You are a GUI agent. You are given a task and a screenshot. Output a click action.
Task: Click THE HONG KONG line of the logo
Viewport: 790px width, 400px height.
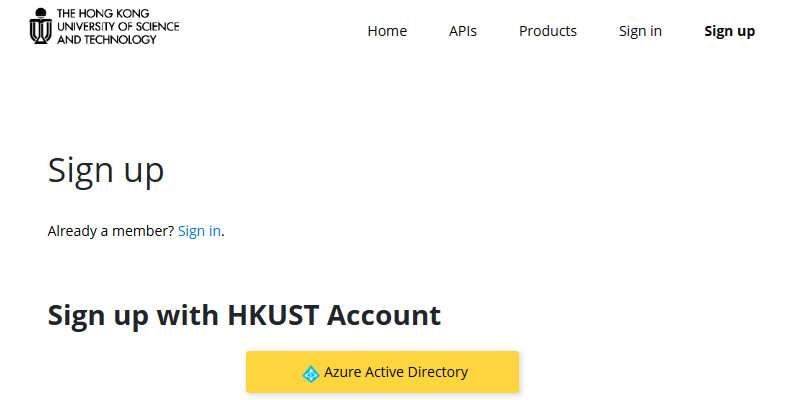click(103, 13)
